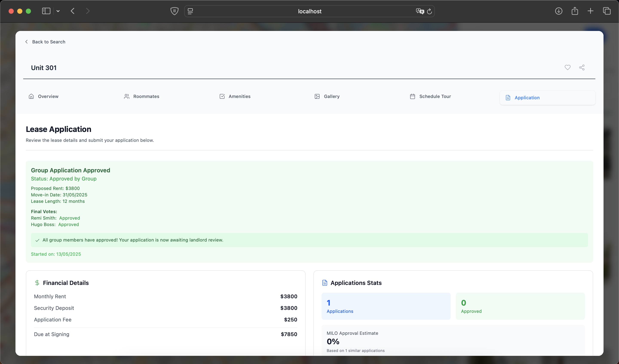Open the browser downloads icon
Screen dimensions: 619x364
559,11
